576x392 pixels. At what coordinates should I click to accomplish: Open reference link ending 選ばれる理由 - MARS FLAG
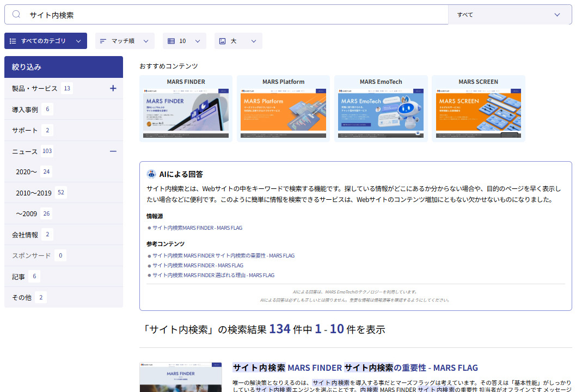coord(213,275)
